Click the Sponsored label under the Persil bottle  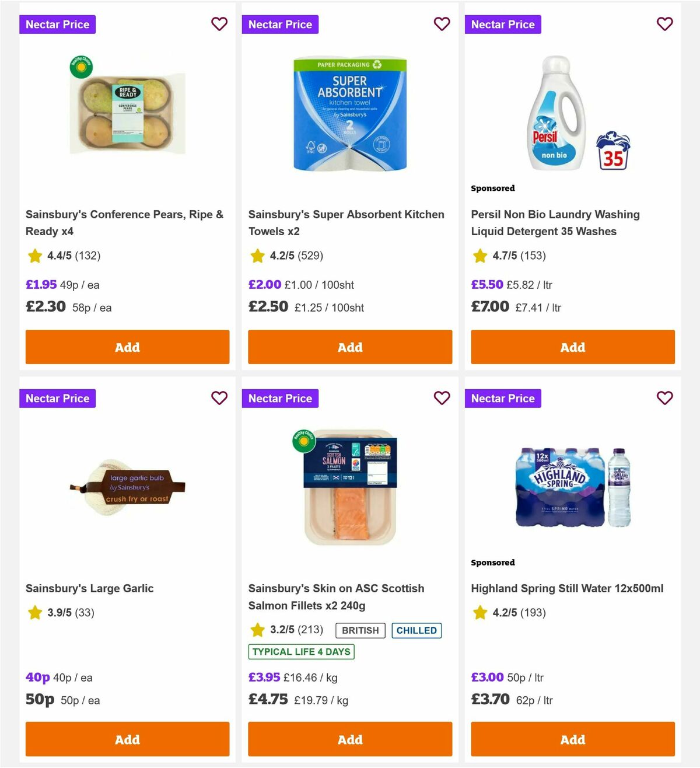coord(493,188)
